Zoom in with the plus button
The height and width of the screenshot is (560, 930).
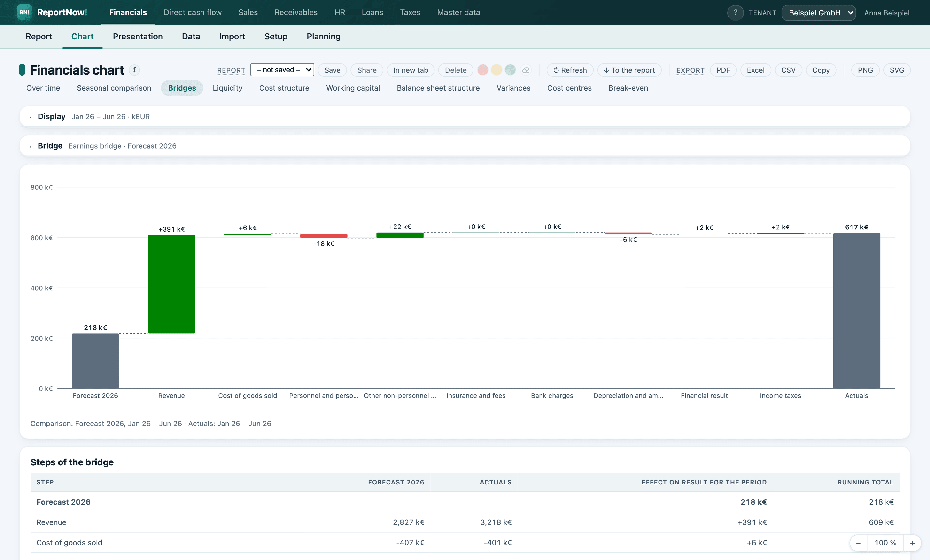[x=912, y=543]
